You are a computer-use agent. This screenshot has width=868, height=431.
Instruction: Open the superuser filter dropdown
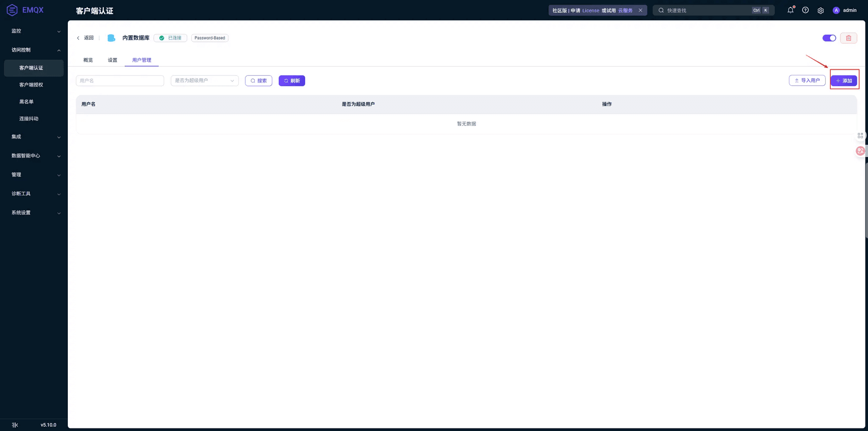tap(204, 81)
